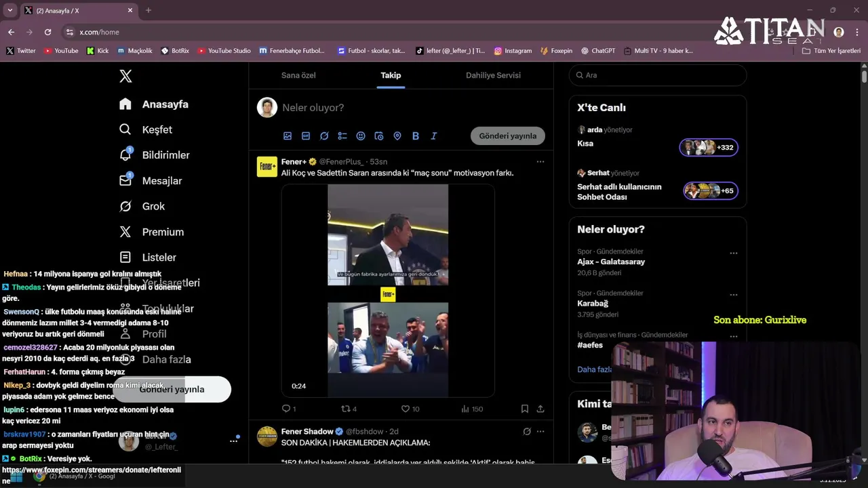The image size is (868, 488).
Task: Switch to Takip tab
Action: coord(391,75)
